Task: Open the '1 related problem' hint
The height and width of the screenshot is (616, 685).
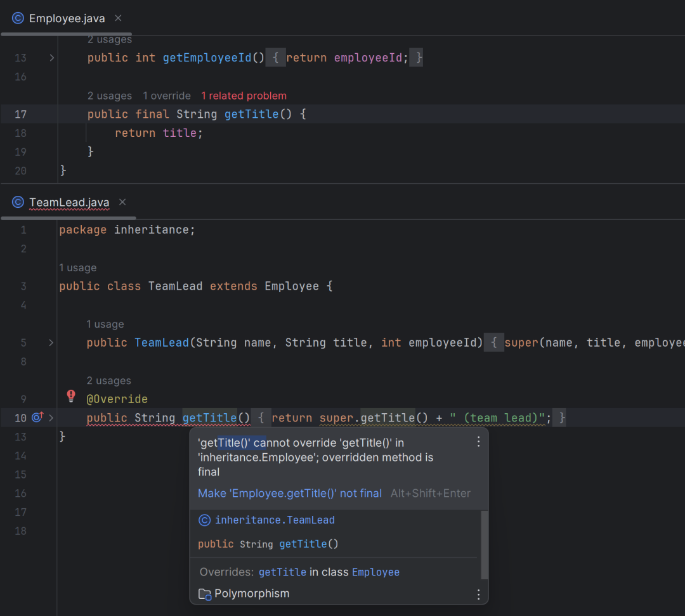Action: (x=244, y=96)
